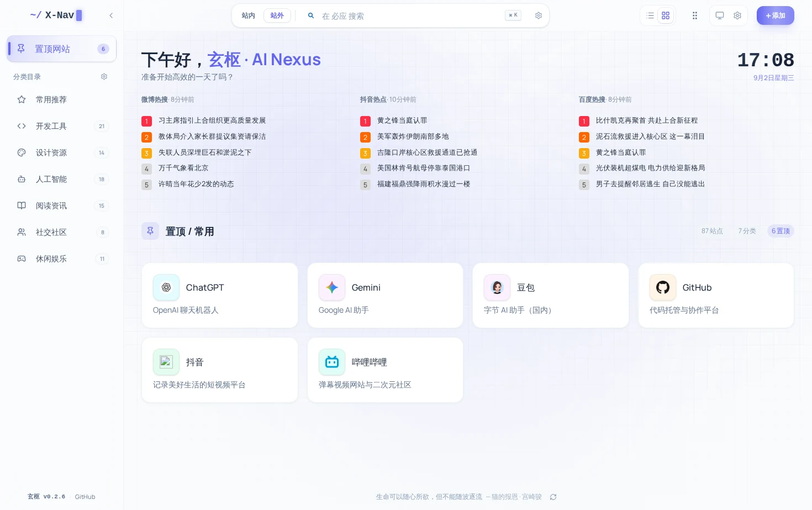This screenshot has width=812, height=510.
Task: Open Weibo topic 万千气象看北京
Action: click(183, 168)
